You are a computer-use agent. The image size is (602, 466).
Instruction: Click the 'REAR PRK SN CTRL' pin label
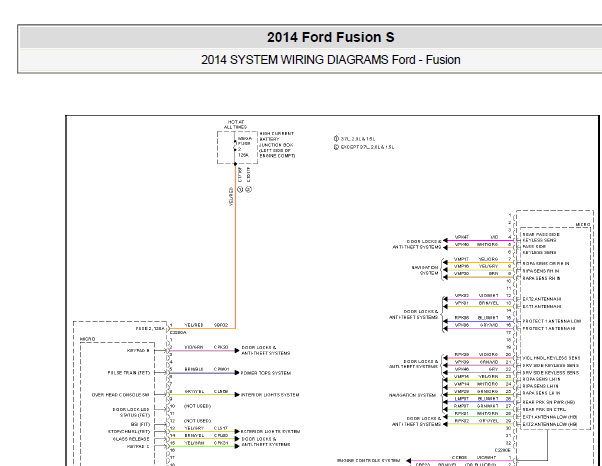pos(544,410)
